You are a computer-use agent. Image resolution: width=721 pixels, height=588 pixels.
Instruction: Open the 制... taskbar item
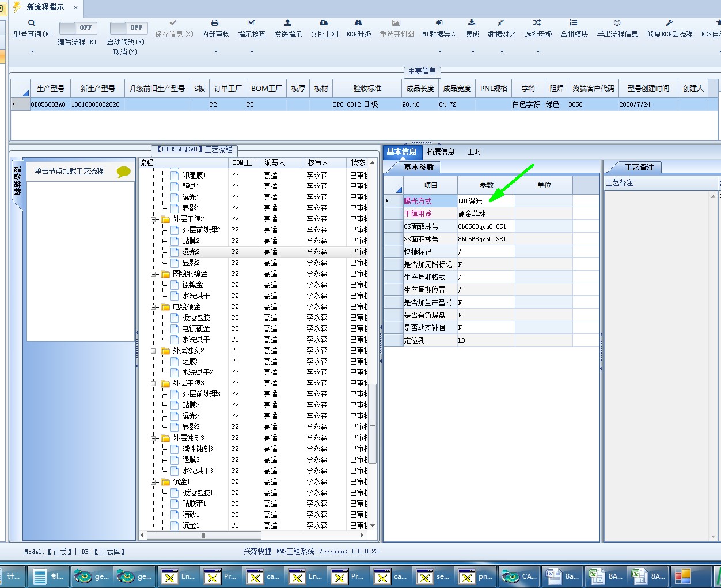click(50, 576)
